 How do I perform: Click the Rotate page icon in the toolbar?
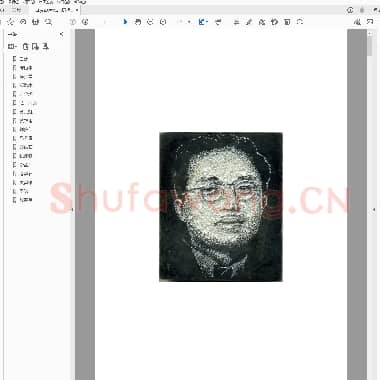click(x=300, y=22)
